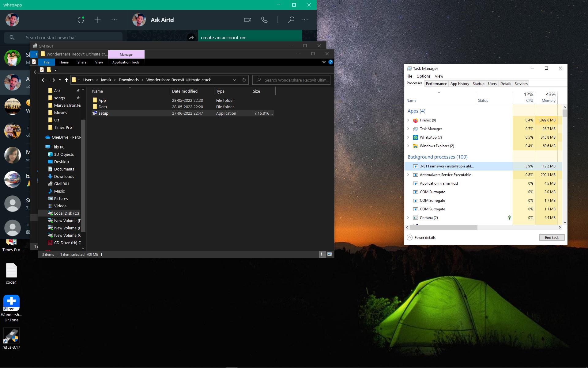
Task: Open WhatsApp status updates icon
Action: point(81,20)
